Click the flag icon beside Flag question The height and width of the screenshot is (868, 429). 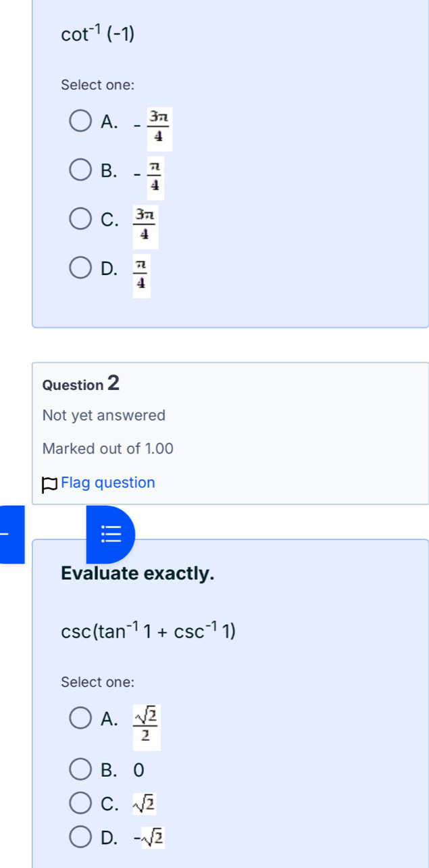48,483
